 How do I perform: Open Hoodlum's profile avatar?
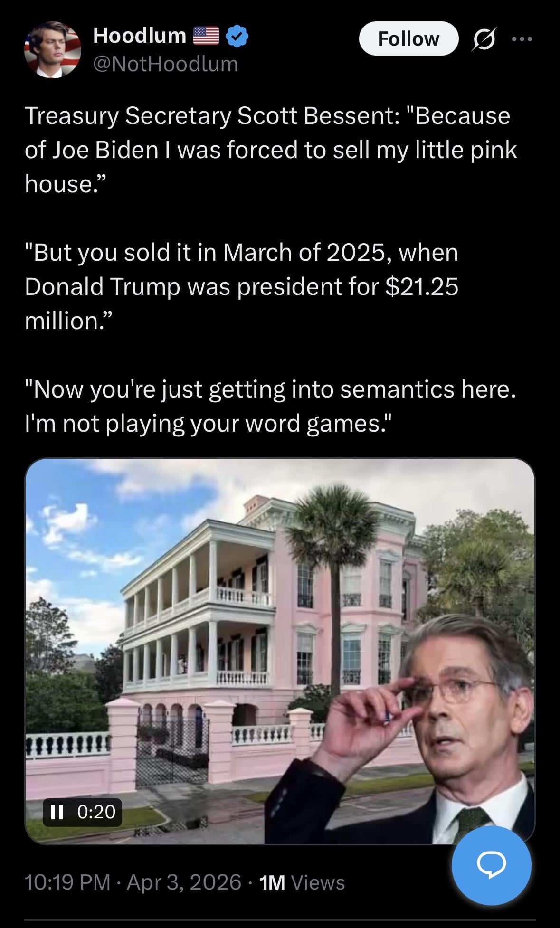(x=53, y=50)
